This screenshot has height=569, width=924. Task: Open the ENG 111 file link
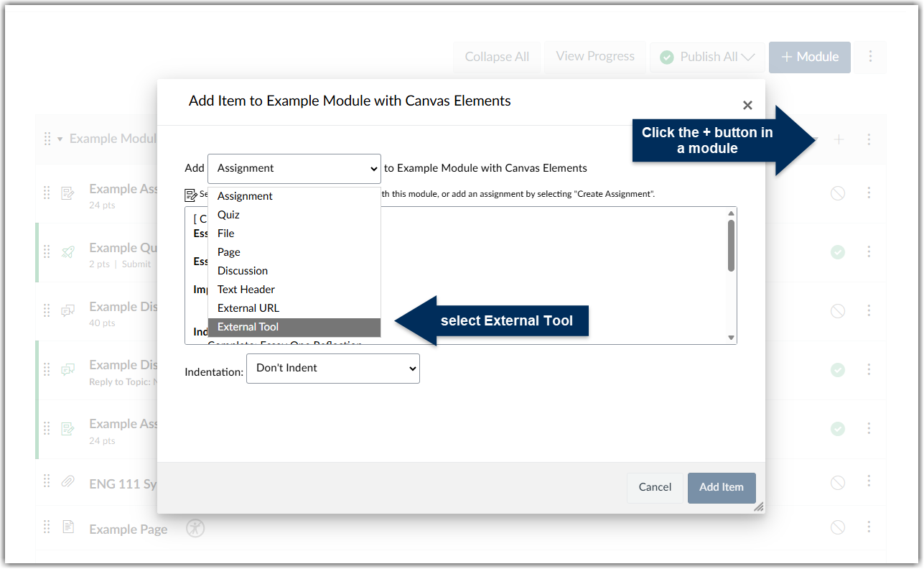(123, 484)
